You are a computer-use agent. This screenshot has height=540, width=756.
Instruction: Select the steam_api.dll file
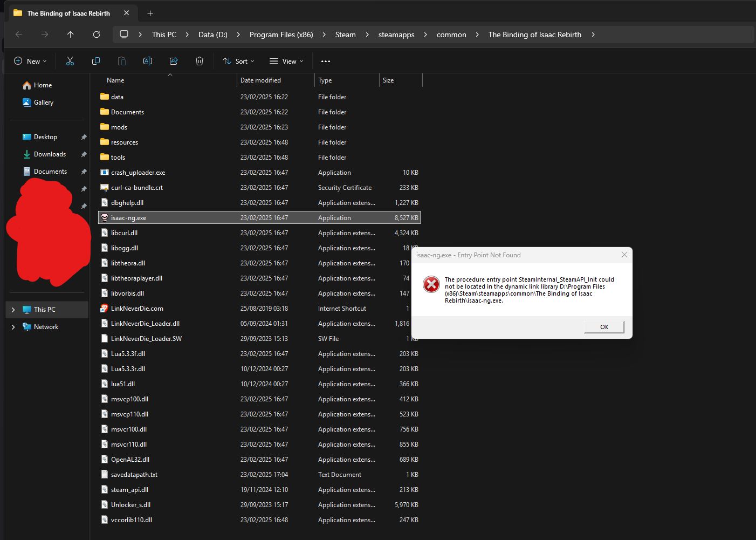(x=129, y=490)
